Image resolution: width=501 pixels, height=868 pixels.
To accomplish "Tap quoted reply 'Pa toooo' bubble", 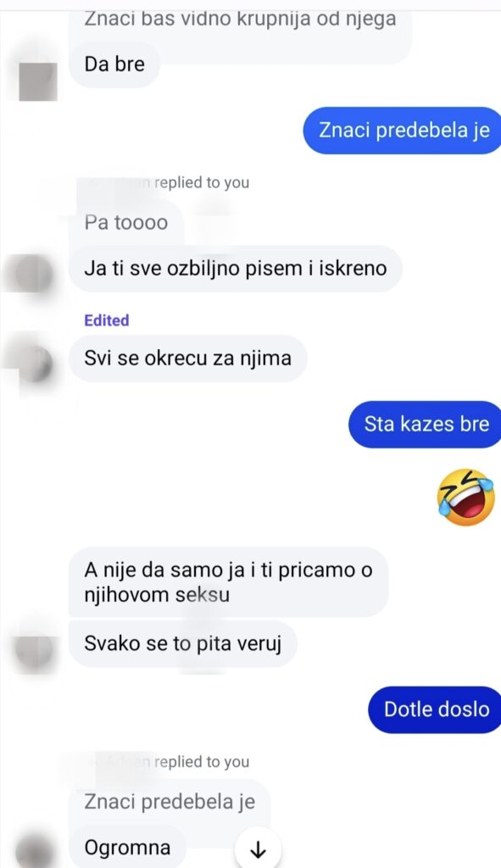I will click(x=126, y=223).
